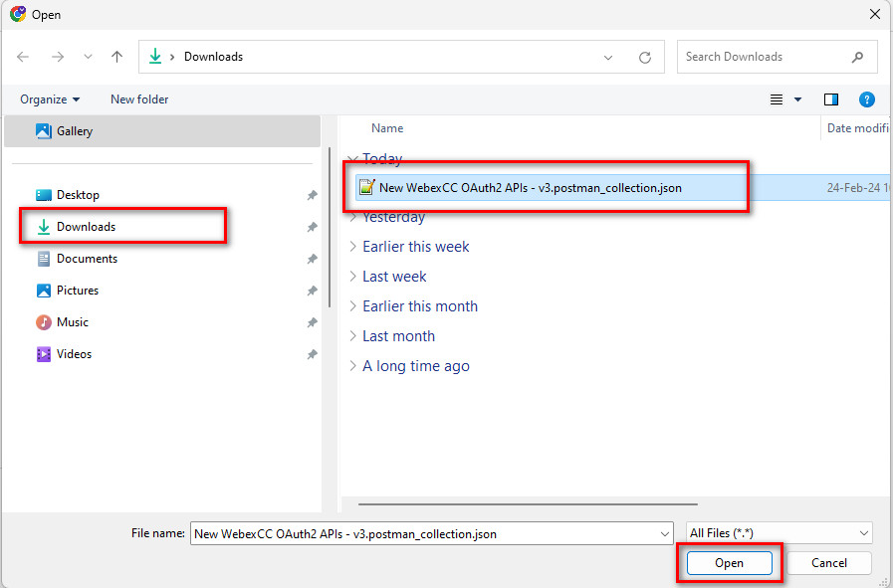This screenshot has width=893, height=588.
Task: Click the Back navigation arrow
Action: 23,57
